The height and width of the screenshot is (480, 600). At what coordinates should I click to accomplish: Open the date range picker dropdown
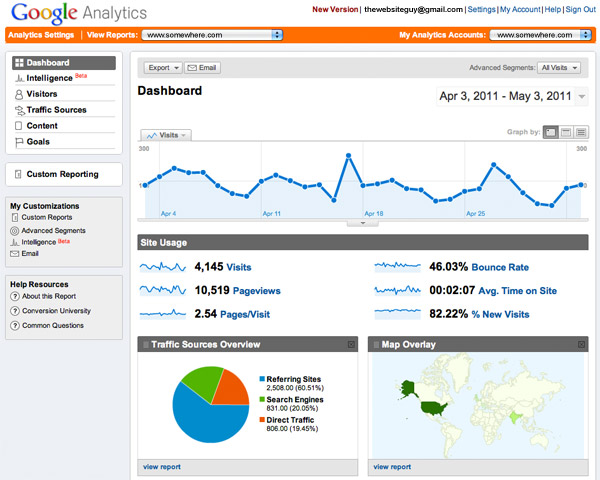point(582,96)
